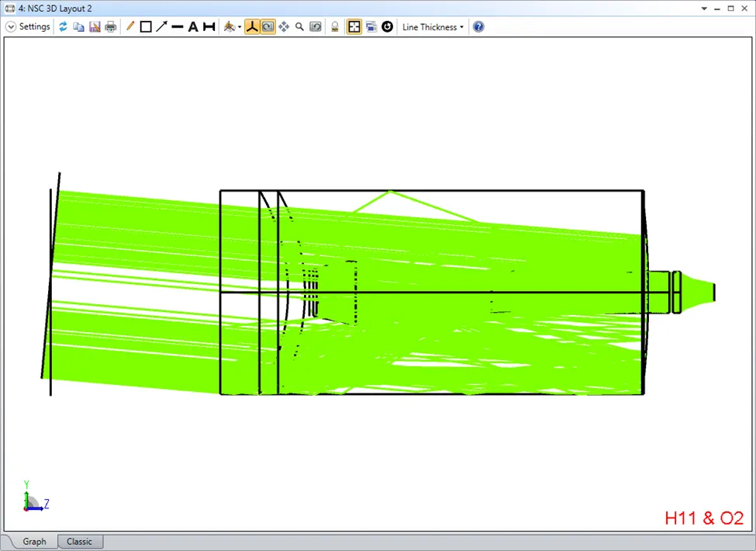Click the magnifier zoom tool
The image size is (756, 551).
[x=299, y=26]
